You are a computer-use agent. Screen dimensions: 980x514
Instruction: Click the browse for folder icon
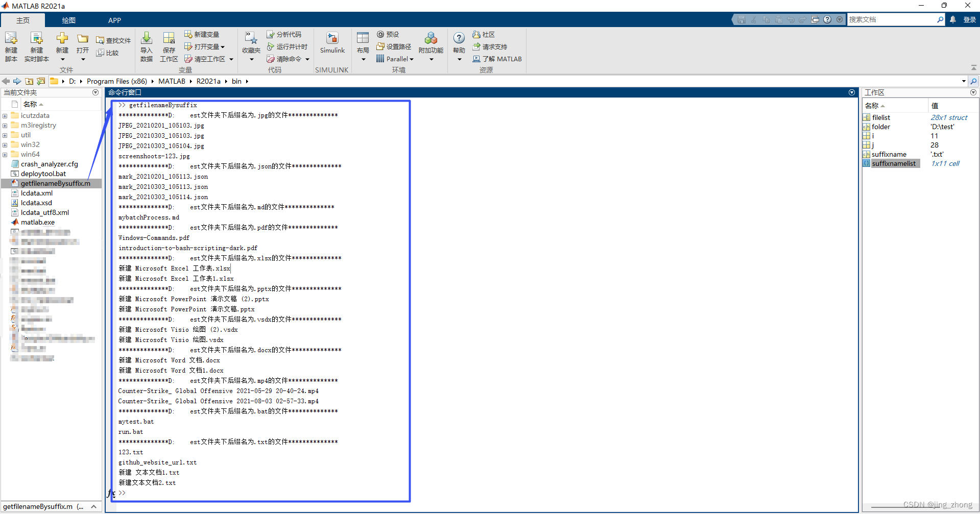41,81
